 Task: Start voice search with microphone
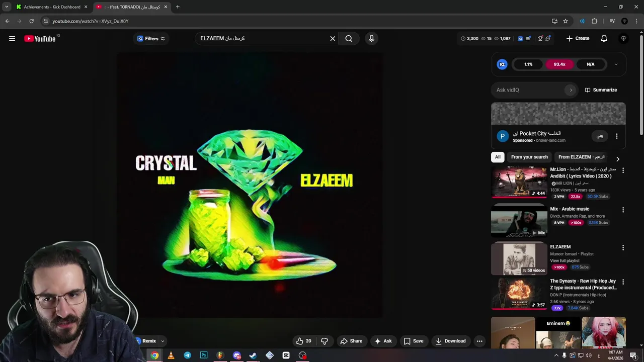371,39
